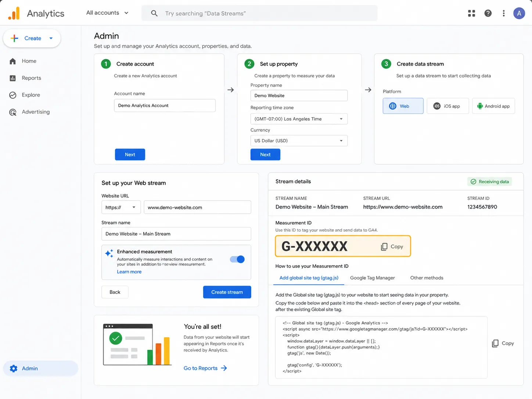Click the Analytics logo icon
This screenshot has height=399, width=532.
pyautogui.click(x=14, y=13)
